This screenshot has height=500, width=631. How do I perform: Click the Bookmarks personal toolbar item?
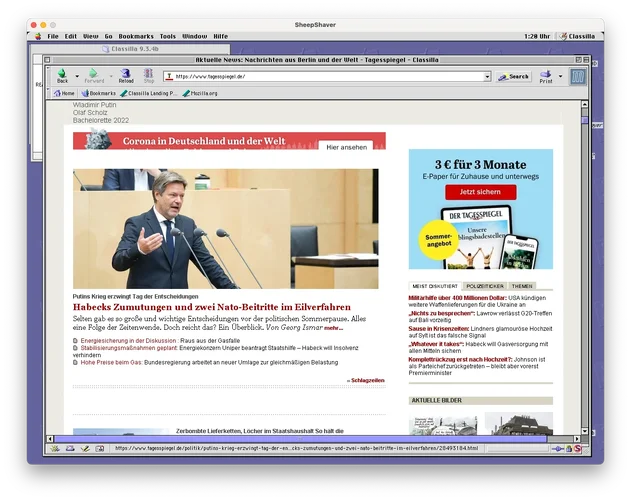(98, 93)
